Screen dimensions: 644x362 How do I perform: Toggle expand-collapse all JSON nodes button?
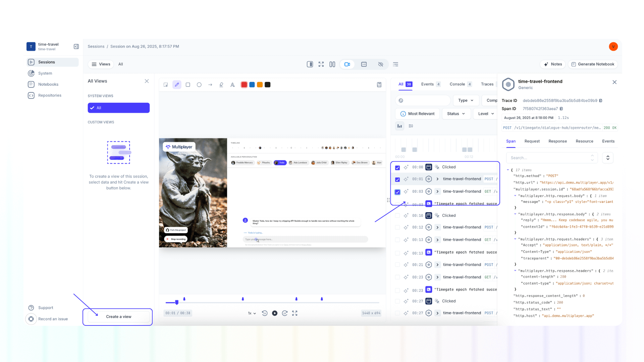(608, 158)
